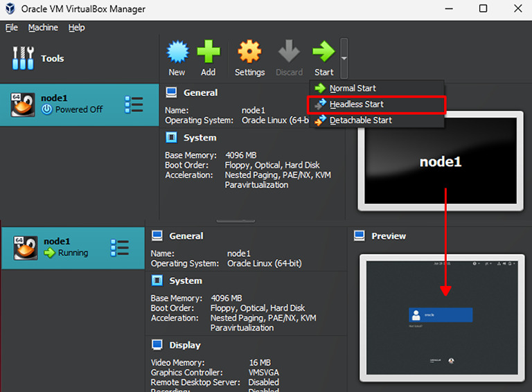
Task: Click the black node1 preview thumbnail
Action: [441, 161]
